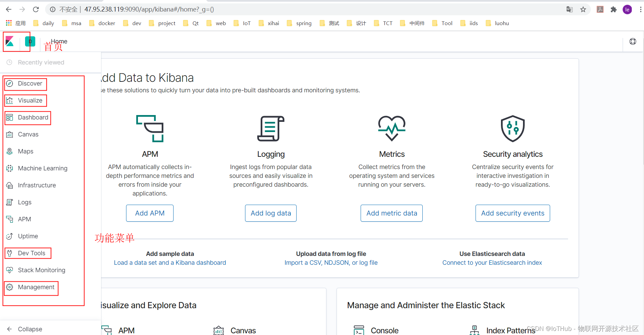This screenshot has height=335, width=644.
Task: Select Stack Monitoring in the sidebar
Action: [x=42, y=270]
